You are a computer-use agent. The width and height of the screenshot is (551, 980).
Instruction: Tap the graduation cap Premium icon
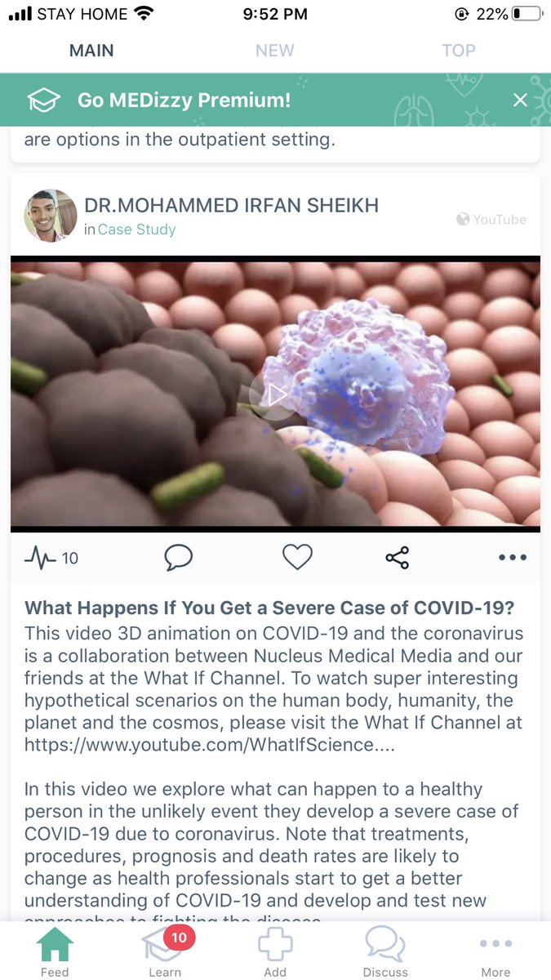pyautogui.click(x=44, y=100)
